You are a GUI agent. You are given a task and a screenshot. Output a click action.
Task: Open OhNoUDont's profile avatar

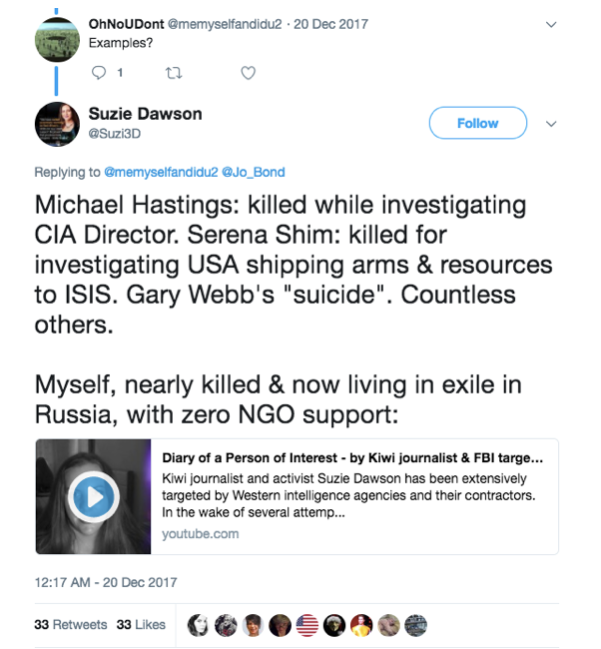click(x=58, y=39)
